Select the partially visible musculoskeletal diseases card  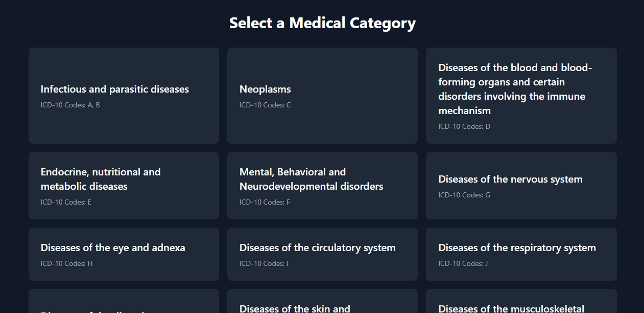pyautogui.click(x=521, y=301)
